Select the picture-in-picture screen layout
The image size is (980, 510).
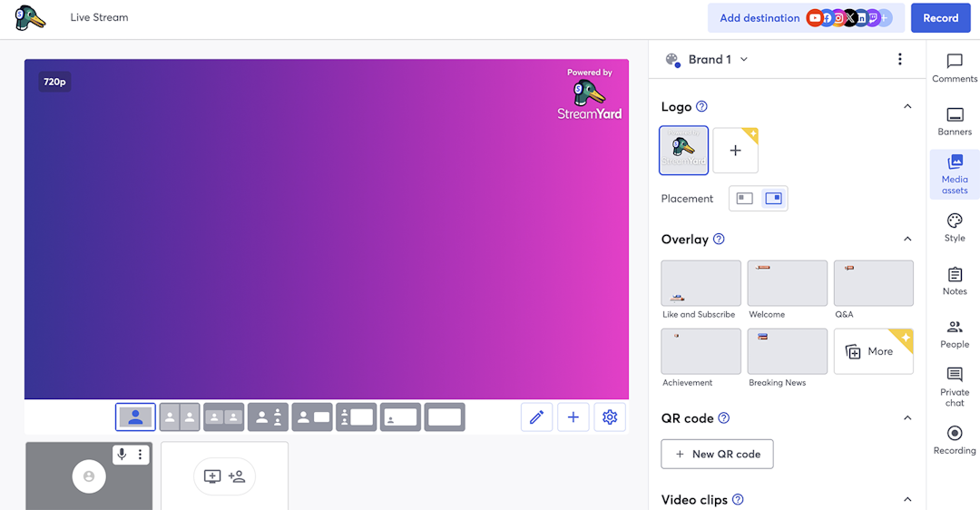coord(400,417)
